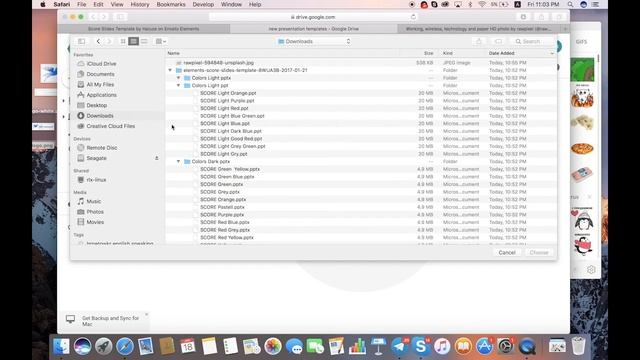
Task: Open Music media in sidebar
Action: point(93,201)
